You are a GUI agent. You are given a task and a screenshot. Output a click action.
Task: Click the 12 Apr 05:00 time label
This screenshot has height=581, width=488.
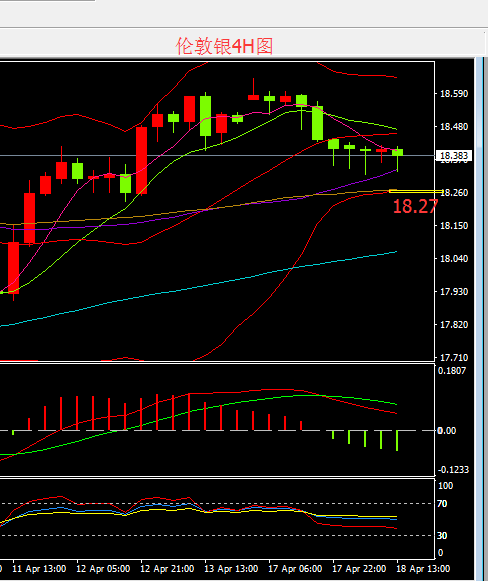(x=103, y=569)
